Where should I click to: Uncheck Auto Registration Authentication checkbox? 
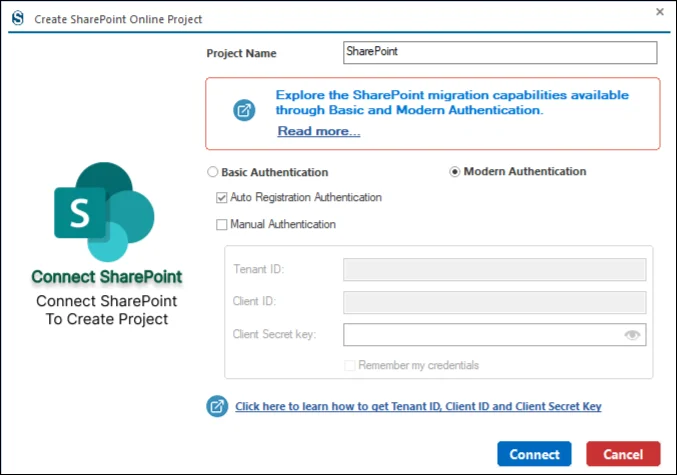coord(221,198)
